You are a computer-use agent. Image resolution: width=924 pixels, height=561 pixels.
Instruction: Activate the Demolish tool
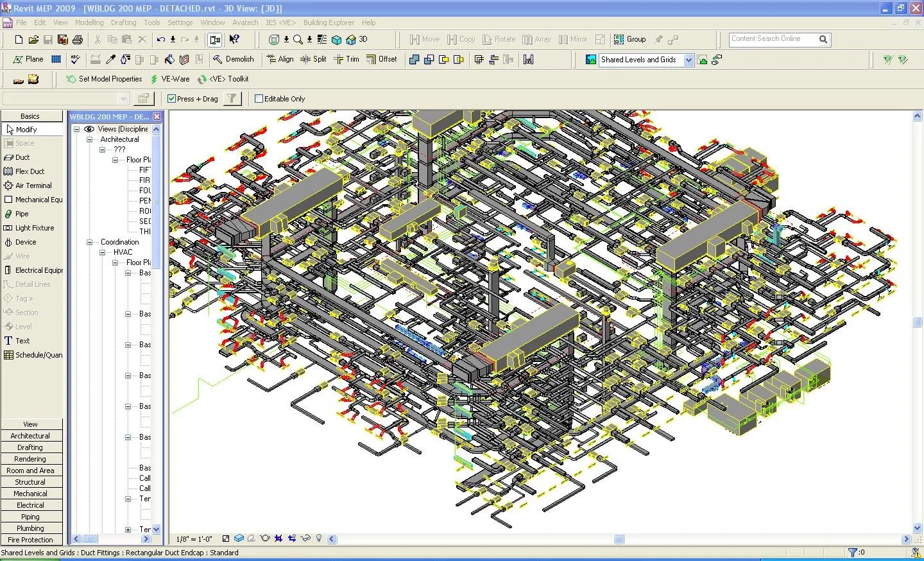click(234, 59)
